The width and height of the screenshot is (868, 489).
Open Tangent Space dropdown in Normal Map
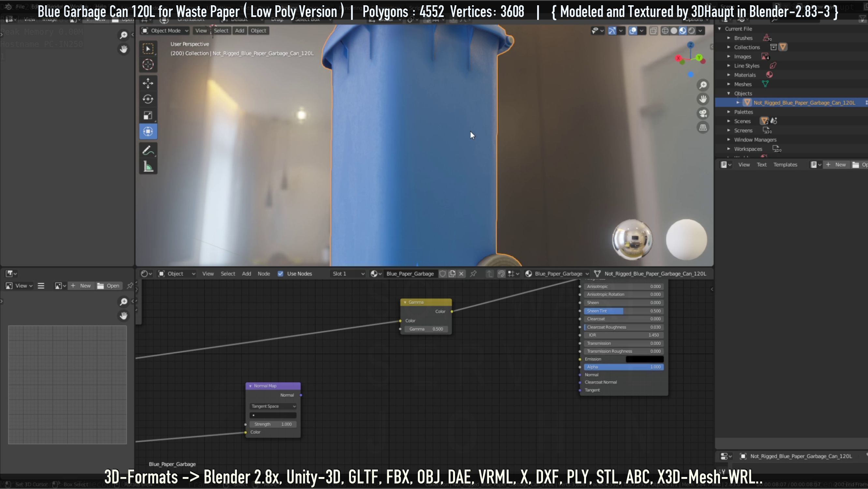(273, 406)
